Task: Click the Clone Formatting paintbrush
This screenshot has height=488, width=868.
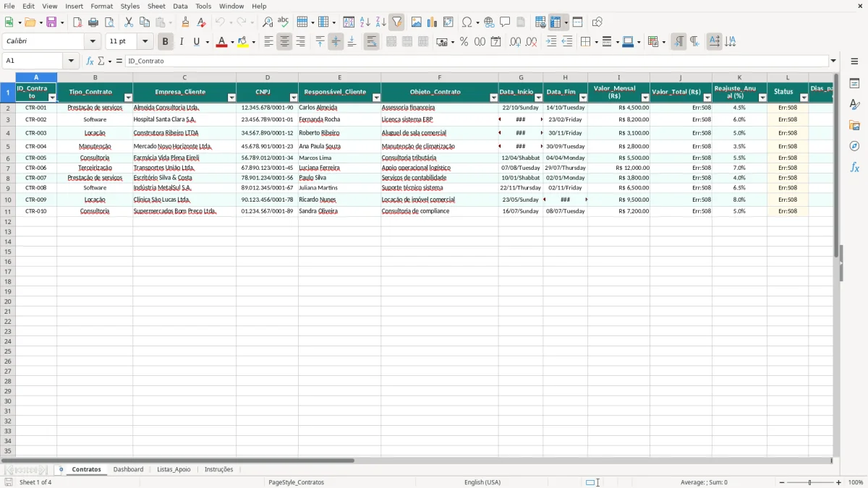Action: 186,22
